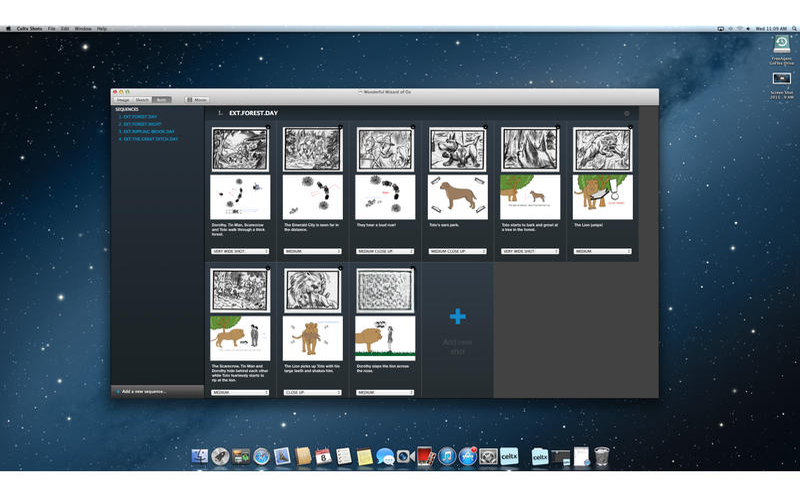The width and height of the screenshot is (800, 500).
Task: Open shot size dropdown under Toto's ears perk shot
Action: pyautogui.click(x=457, y=252)
